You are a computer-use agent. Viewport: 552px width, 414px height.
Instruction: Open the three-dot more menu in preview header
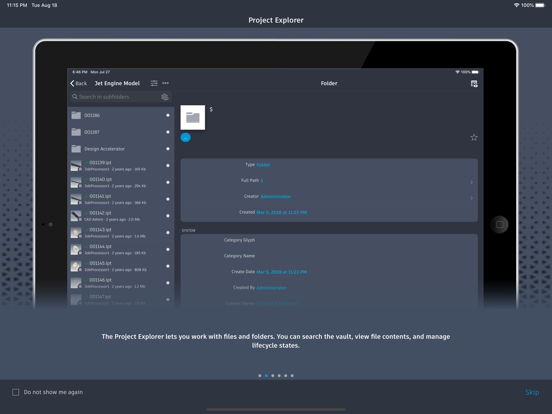point(165,83)
